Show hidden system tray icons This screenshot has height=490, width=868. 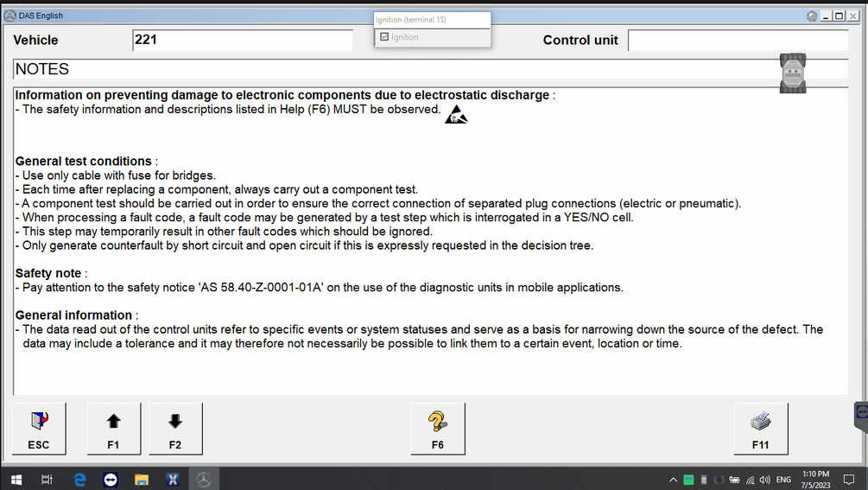673,480
